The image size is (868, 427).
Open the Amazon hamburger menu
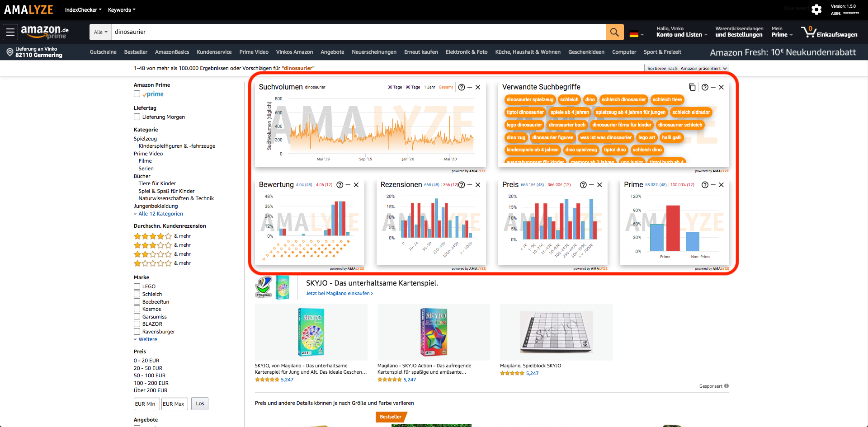[10, 32]
